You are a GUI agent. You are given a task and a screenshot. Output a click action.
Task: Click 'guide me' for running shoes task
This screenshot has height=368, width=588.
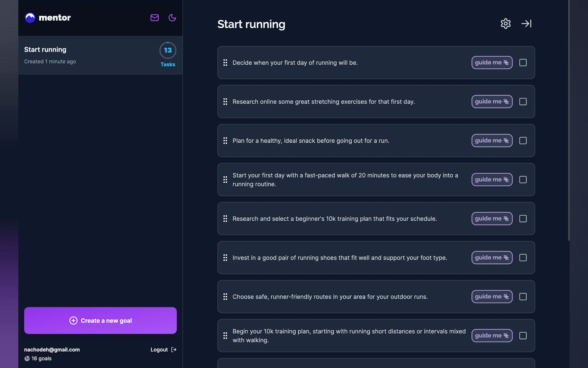coord(492,257)
